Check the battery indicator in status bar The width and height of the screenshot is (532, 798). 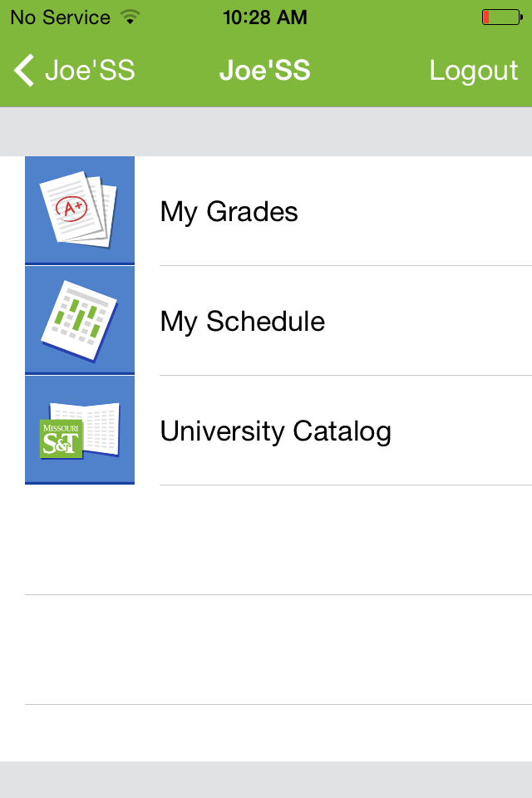pyautogui.click(x=502, y=17)
